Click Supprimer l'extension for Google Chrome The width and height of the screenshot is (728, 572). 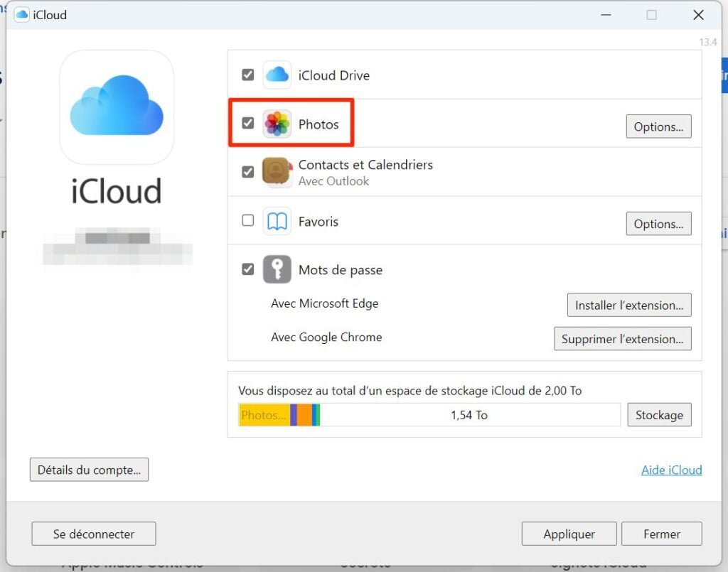point(622,339)
